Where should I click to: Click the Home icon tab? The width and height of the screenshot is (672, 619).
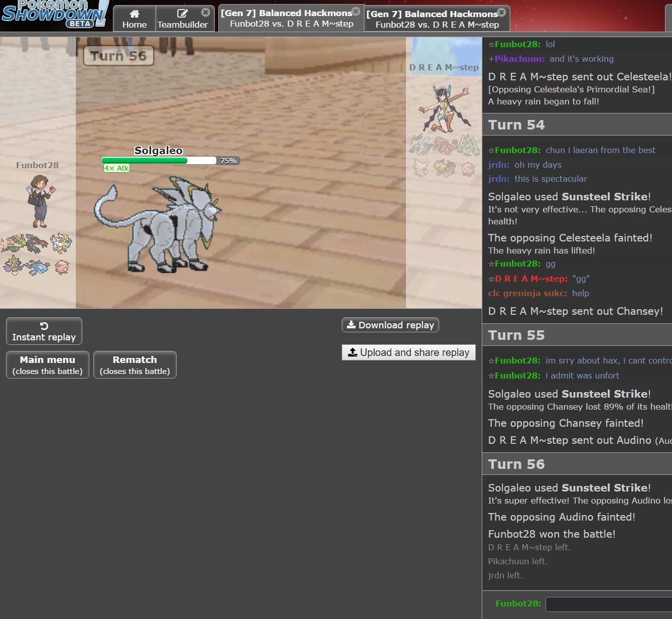[135, 19]
